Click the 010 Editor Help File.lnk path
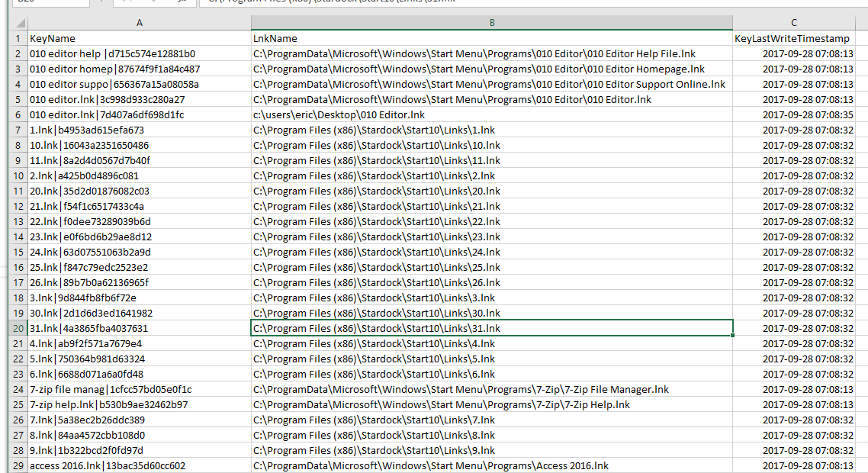This screenshot has height=473, width=868. coord(491,53)
